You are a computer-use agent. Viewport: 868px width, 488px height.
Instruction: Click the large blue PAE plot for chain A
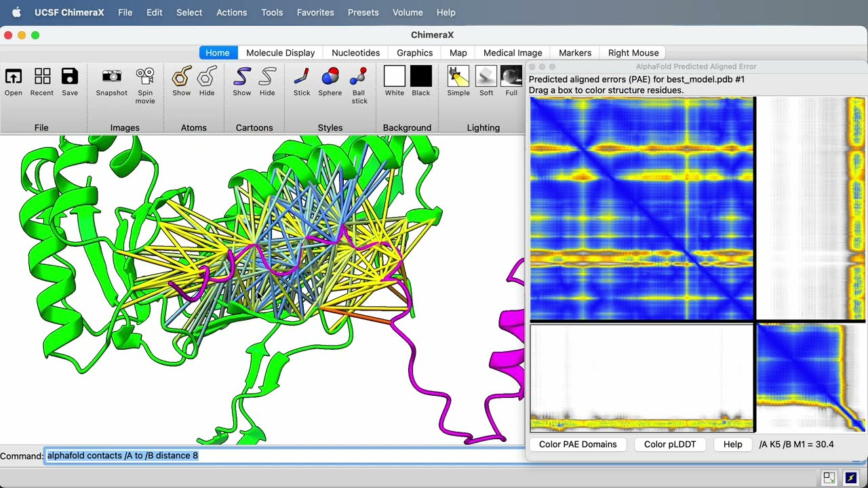(642, 208)
